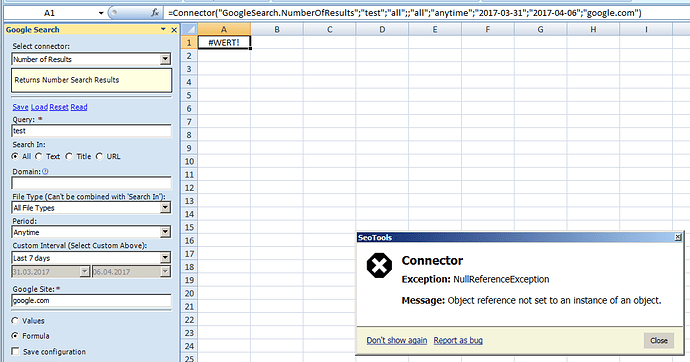This screenshot has height=362, width=690.
Task: Open the Select connector dropdown
Action: point(165,59)
